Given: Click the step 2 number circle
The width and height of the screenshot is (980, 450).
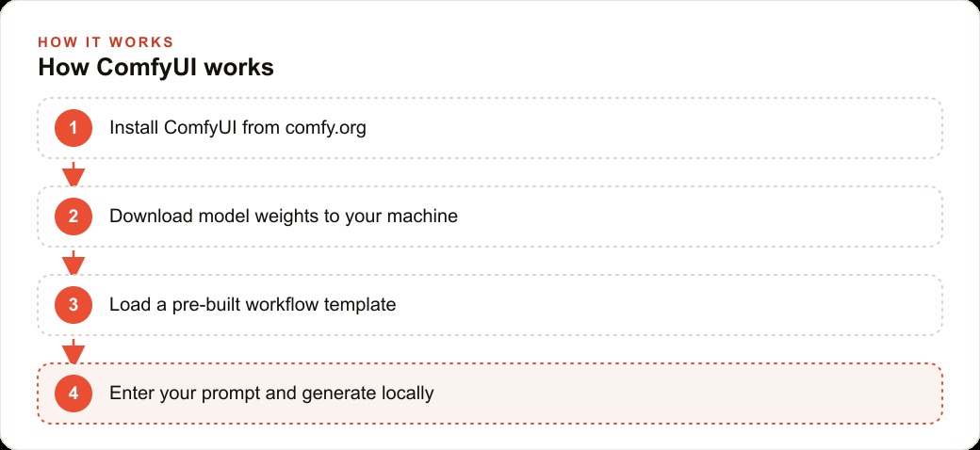Looking at the screenshot, I should pyautogui.click(x=73, y=217).
